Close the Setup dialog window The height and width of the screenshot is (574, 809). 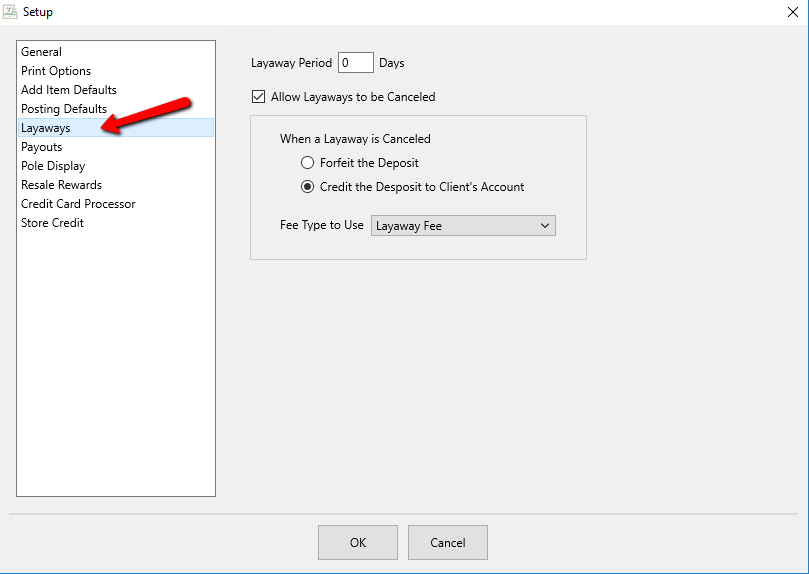792,12
